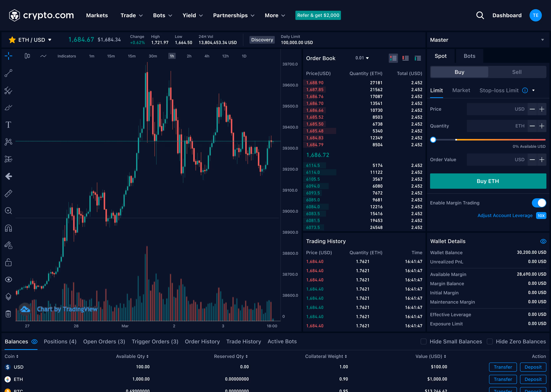Open the Bots menu dropdown

163,16
